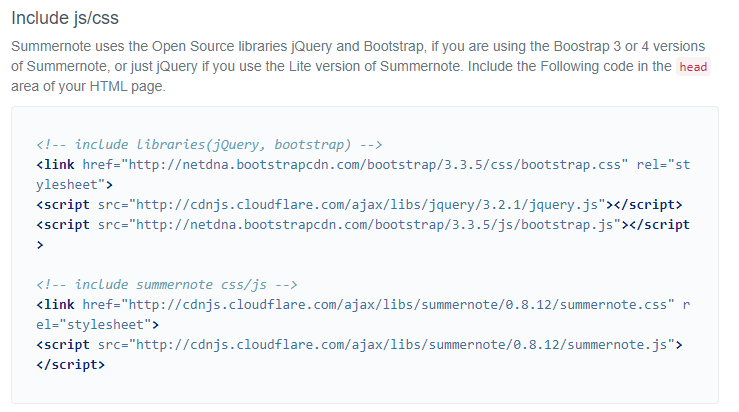Click the 'Include js/css' heading
The width and height of the screenshot is (739, 412).
point(65,18)
